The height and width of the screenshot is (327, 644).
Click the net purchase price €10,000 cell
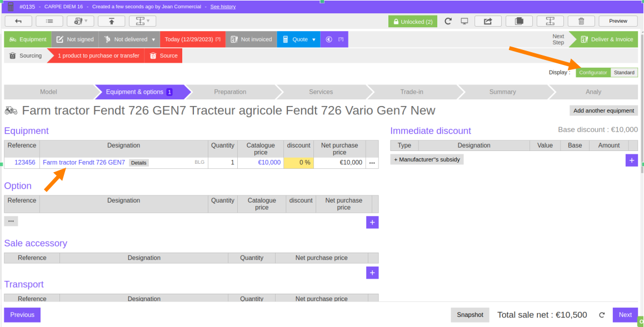[340, 163]
